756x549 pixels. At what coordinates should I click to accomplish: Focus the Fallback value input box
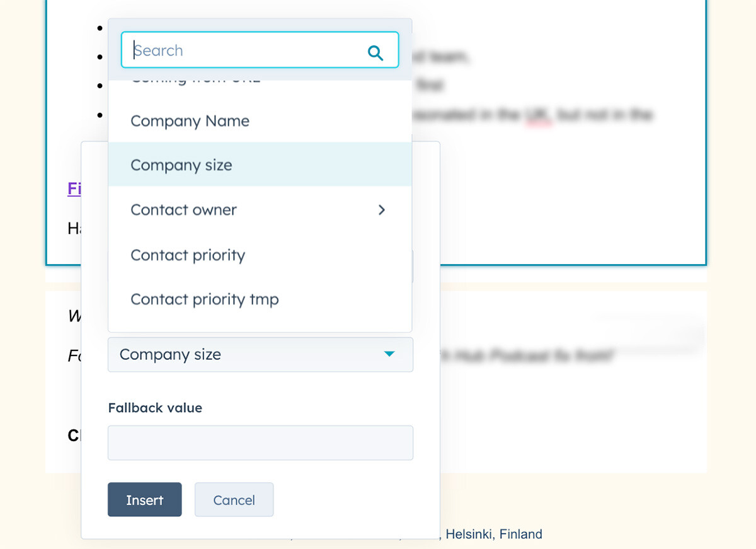click(260, 442)
